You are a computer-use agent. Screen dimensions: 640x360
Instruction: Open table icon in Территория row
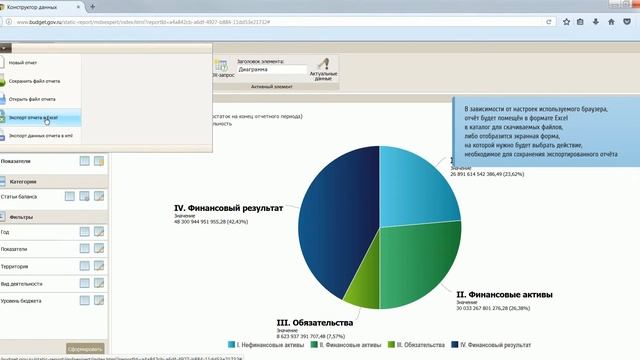pos(84,266)
